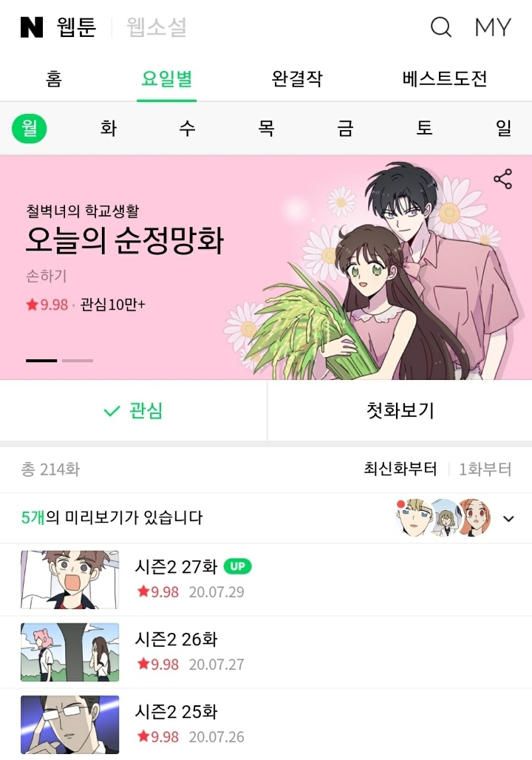
Task: Open the search magnifier icon
Action: point(441,27)
